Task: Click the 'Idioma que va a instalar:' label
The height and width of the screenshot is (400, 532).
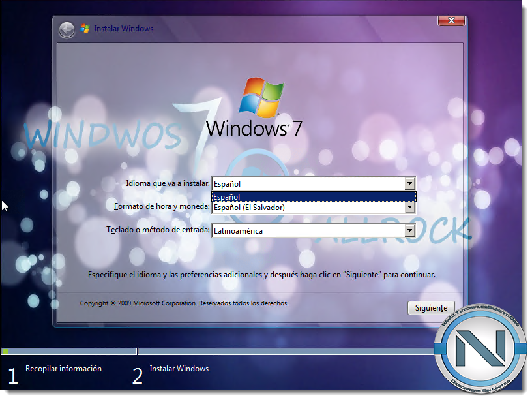Action: click(168, 183)
